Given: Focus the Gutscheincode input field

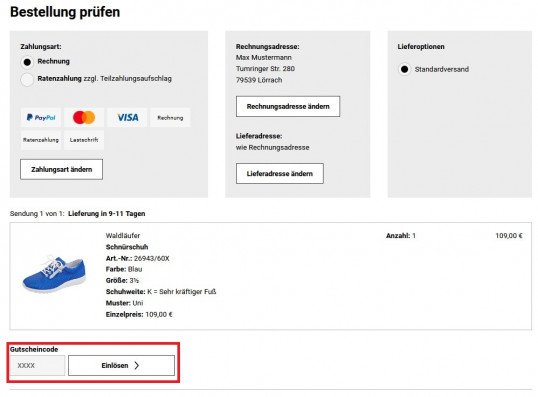Looking at the screenshot, I should 37,365.
